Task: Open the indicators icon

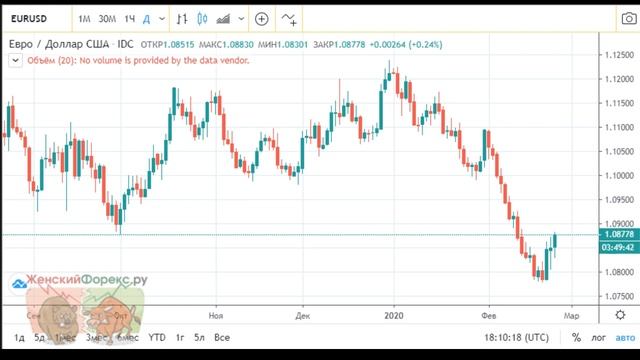Action: point(289,19)
